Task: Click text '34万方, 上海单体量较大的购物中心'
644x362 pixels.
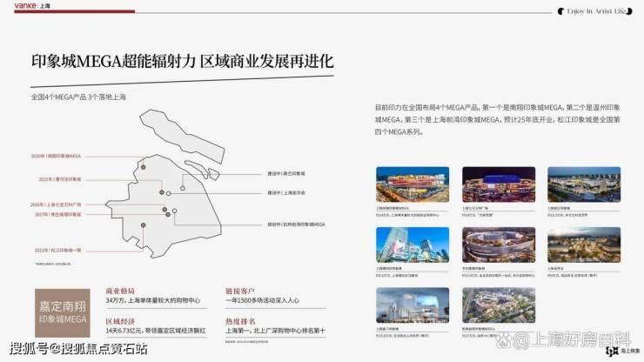Action: [153, 301]
